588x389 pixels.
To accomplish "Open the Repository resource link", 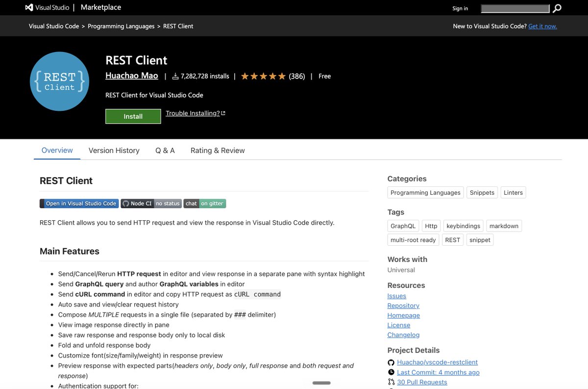I will (403, 306).
